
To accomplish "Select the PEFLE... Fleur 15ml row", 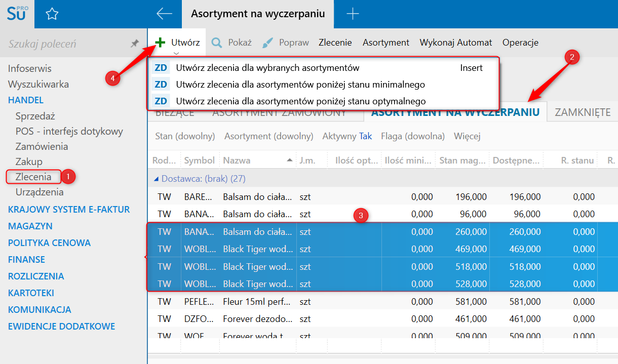I will coord(382,302).
